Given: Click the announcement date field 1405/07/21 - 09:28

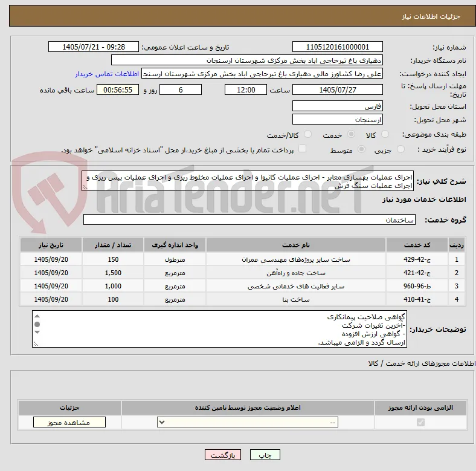Looking at the screenshot, I should pos(94,47).
